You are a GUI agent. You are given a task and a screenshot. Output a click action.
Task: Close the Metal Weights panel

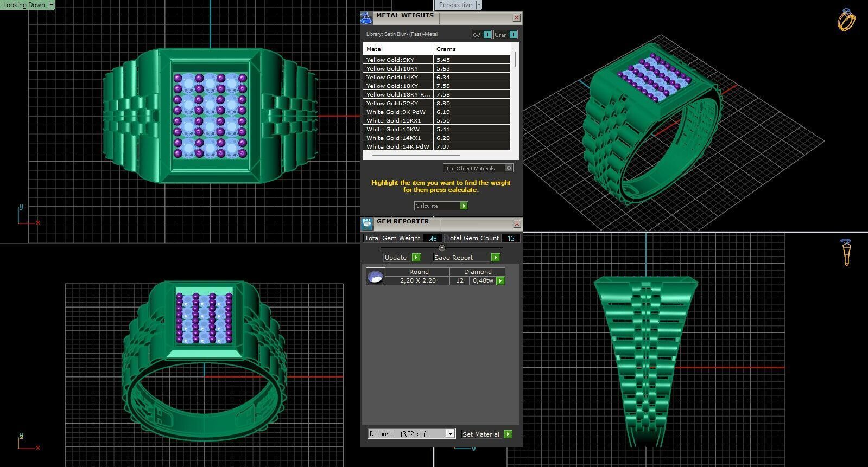(x=516, y=18)
